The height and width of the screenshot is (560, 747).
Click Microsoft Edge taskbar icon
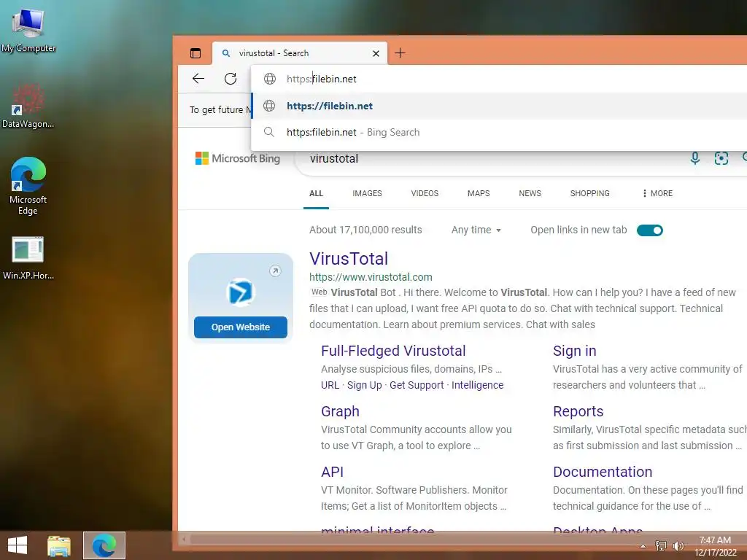(104, 545)
